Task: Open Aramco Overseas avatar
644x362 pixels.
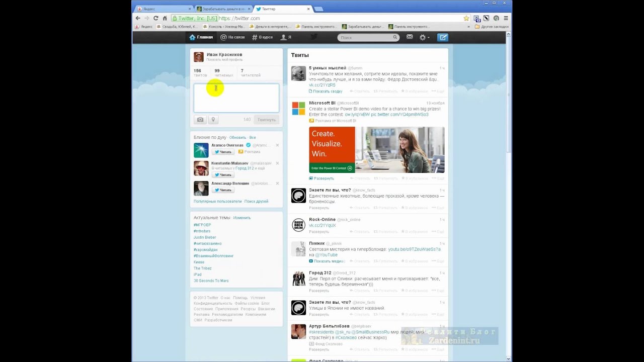Action: (201, 150)
